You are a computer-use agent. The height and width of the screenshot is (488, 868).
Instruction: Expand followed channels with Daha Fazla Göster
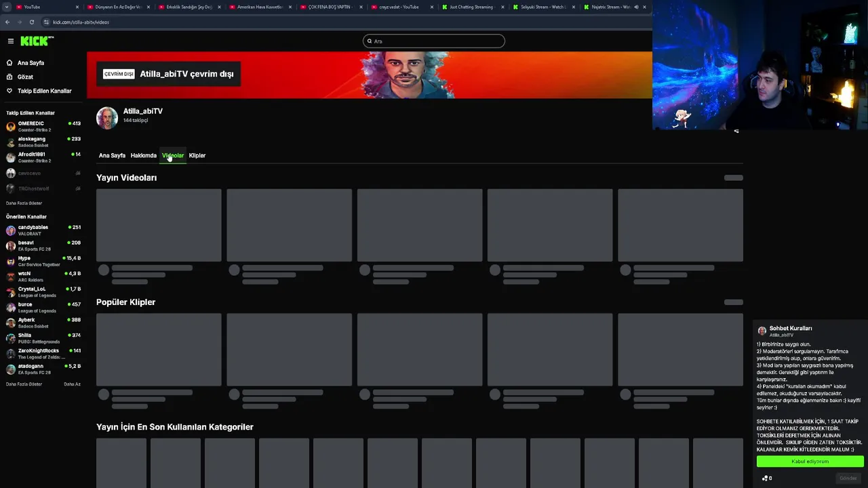tap(24, 203)
